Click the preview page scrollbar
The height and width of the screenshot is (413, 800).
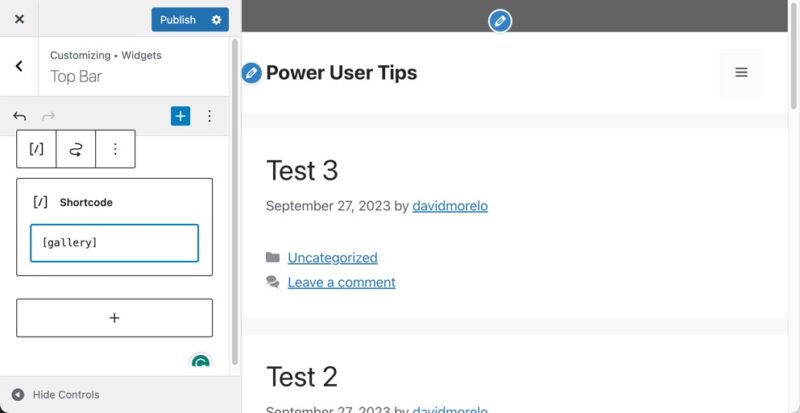[x=793, y=54]
